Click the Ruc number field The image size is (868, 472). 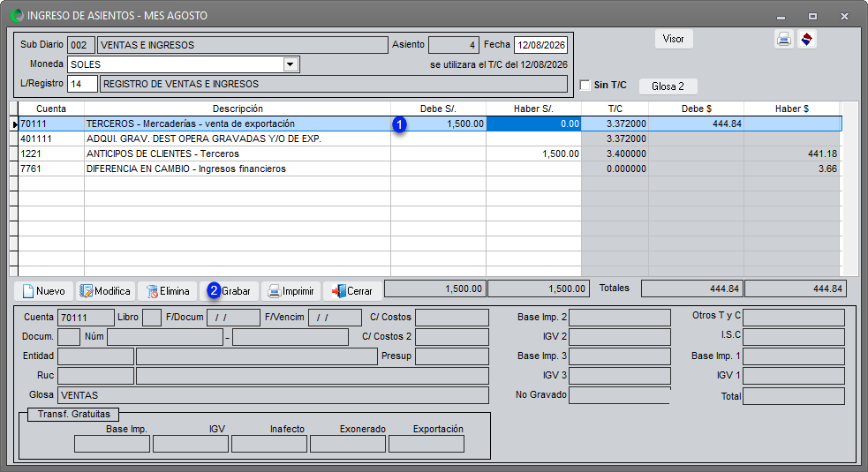pyautogui.click(x=95, y=376)
